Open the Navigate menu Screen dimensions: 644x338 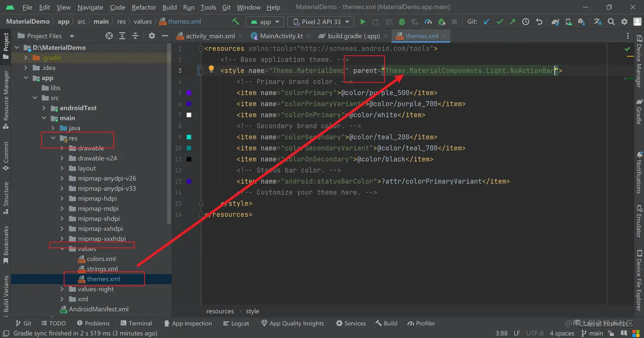pos(90,7)
